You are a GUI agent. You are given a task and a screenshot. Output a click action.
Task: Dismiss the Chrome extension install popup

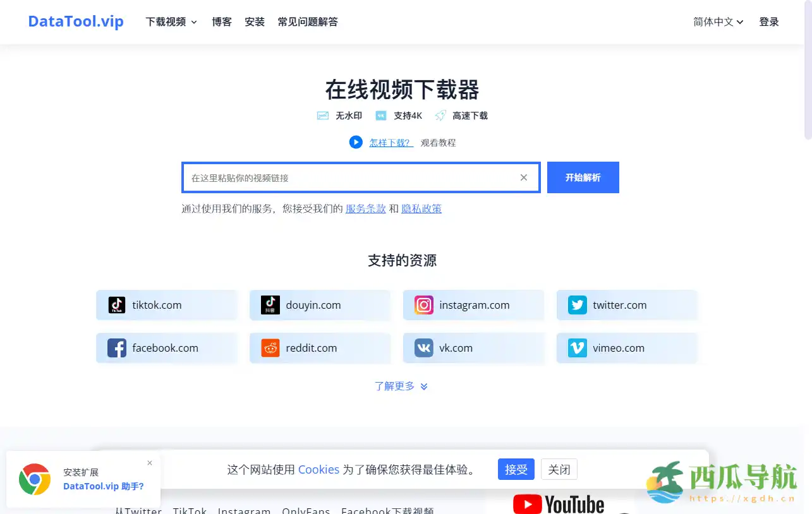150,463
